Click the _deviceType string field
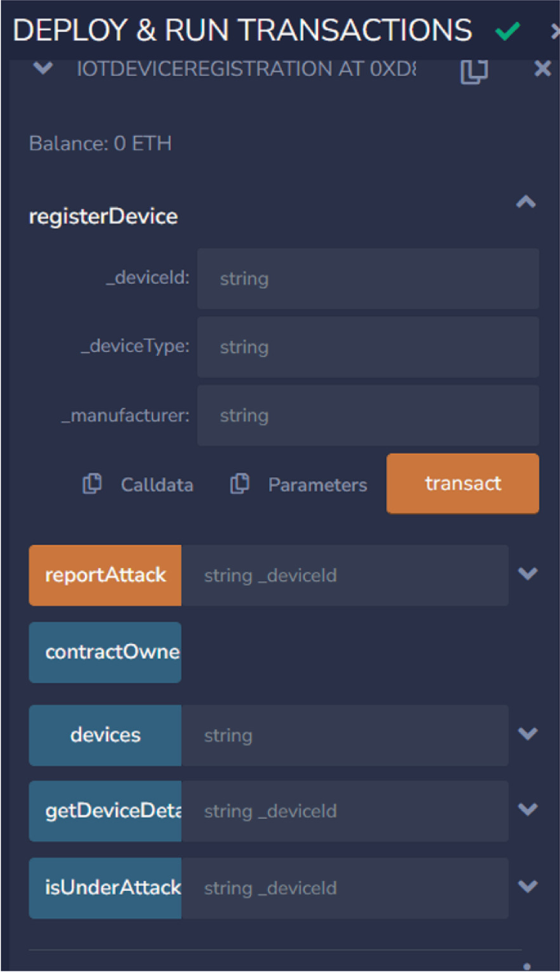The height and width of the screenshot is (972, 560). [x=368, y=347]
